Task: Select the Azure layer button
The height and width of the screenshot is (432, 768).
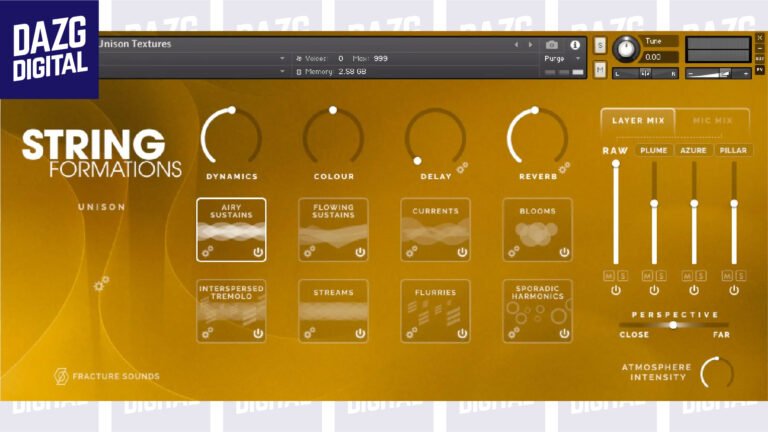Action: (x=693, y=150)
